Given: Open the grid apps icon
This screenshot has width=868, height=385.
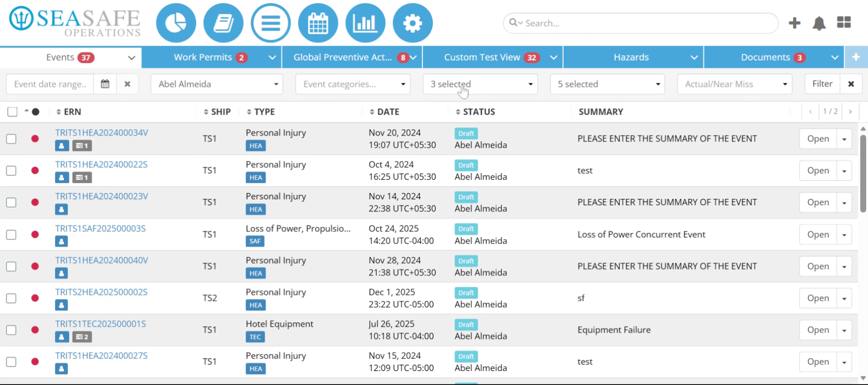Looking at the screenshot, I should pyautogui.click(x=844, y=23).
